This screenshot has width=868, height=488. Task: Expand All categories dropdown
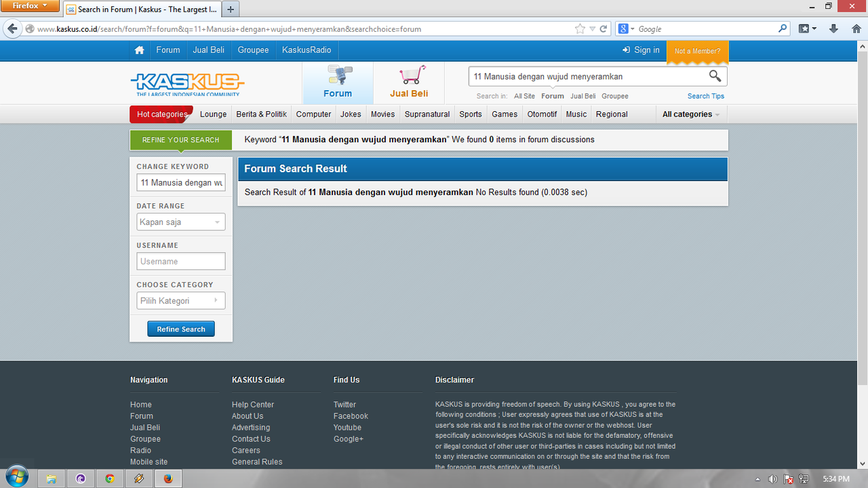coord(691,114)
